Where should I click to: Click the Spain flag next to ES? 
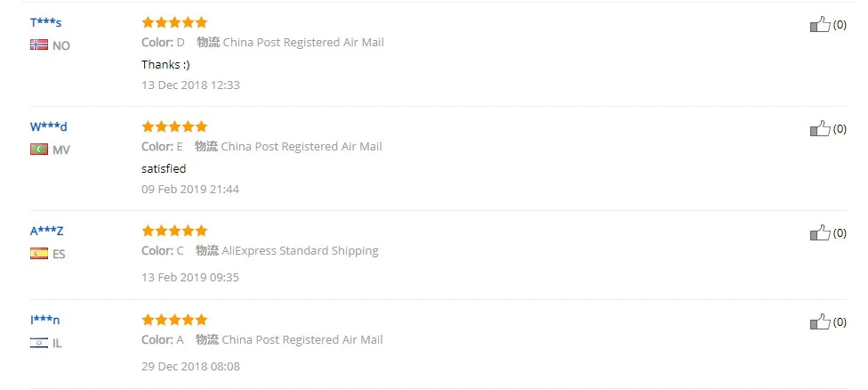coord(39,253)
